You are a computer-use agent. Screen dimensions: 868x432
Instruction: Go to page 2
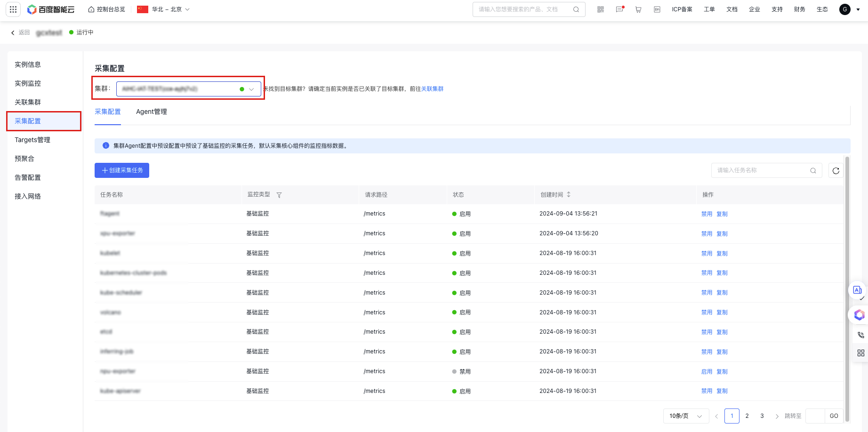(x=747, y=416)
